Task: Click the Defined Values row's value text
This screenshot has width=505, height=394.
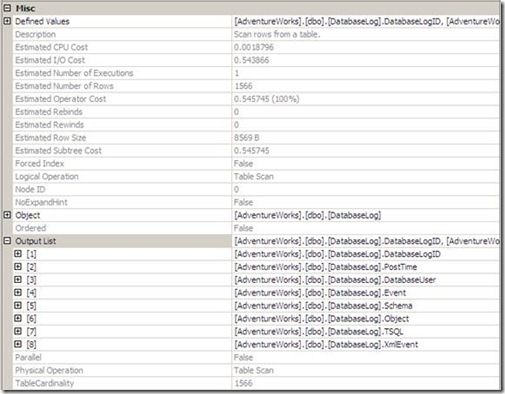Action: (366, 21)
